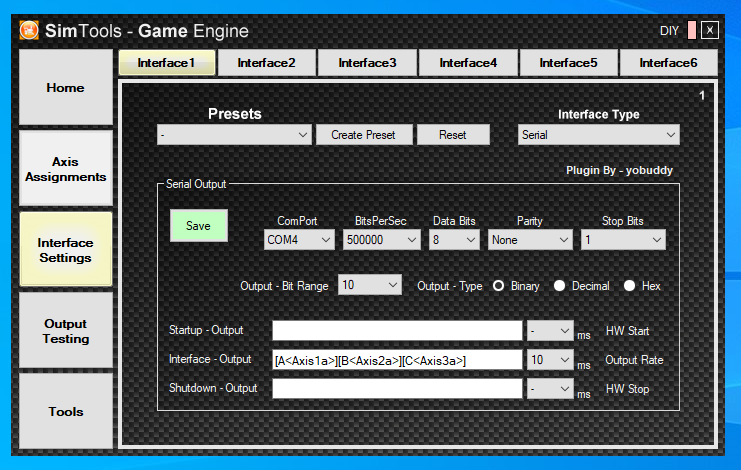Expand the Presets dropdown
The height and width of the screenshot is (470, 741).
pyautogui.click(x=234, y=135)
